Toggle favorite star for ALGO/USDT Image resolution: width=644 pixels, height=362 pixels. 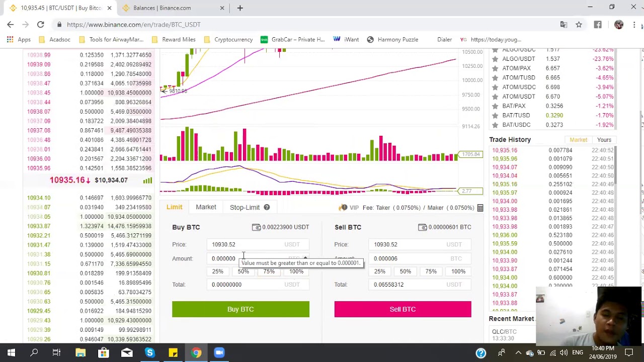point(495,59)
